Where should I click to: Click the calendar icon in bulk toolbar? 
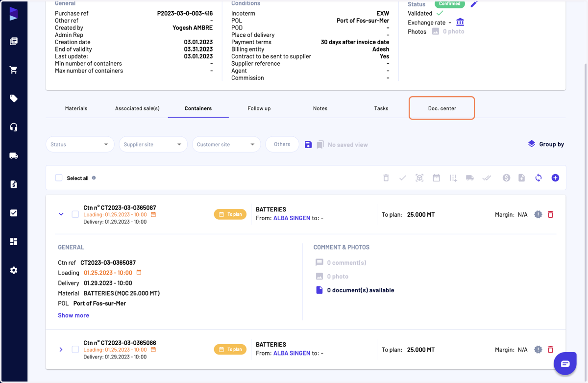coord(436,178)
